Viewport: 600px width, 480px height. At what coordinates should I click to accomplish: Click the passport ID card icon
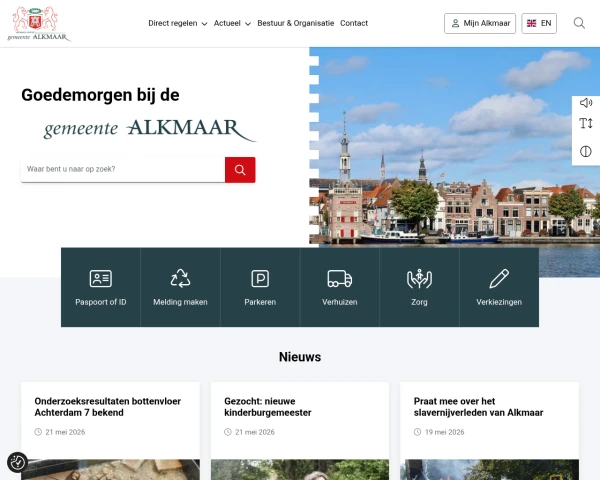tap(101, 278)
